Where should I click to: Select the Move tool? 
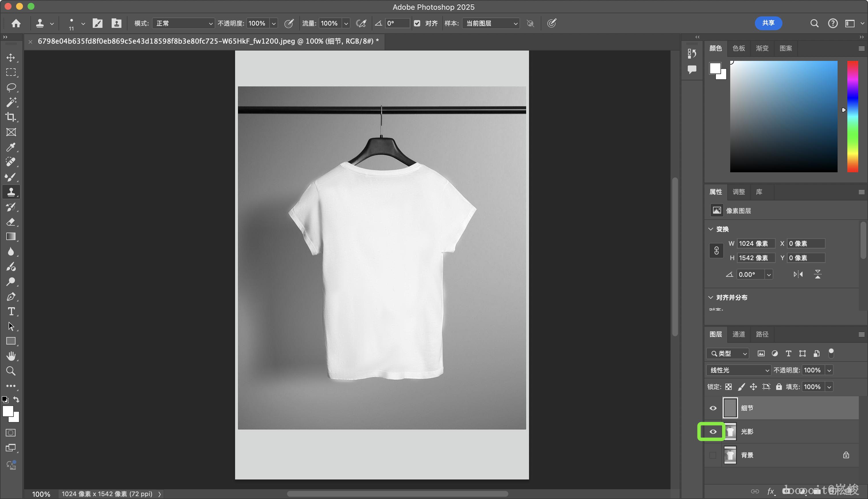click(11, 58)
